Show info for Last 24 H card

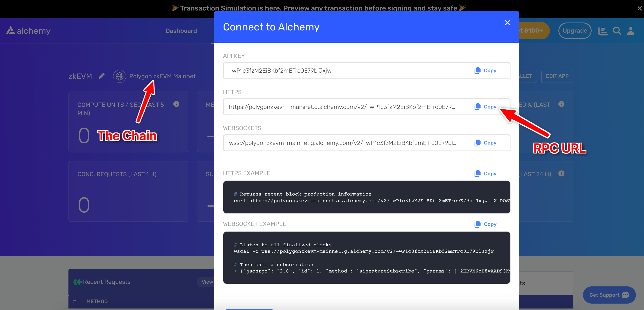tap(561, 173)
